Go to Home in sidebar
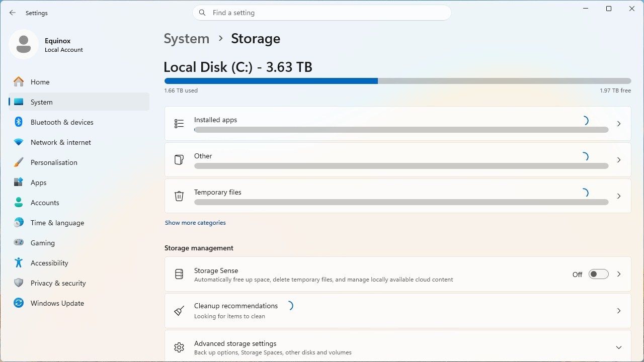Image resolution: width=644 pixels, height=362 pixels. (79, 82)
